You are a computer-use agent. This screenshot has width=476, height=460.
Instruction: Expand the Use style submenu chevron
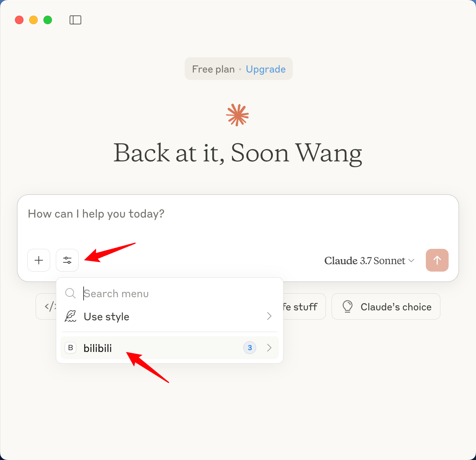(269, 316)
